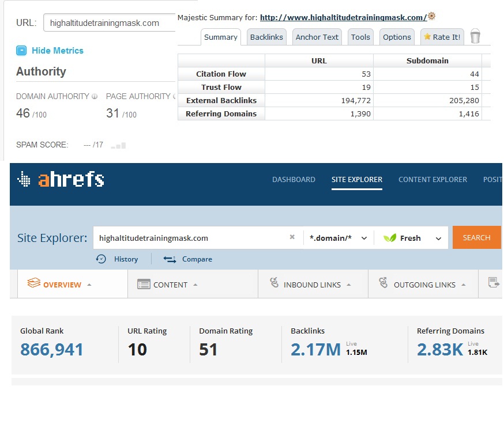Screen dimensions: 504x424
Task: Click the Hide Metrics minus icon
Action: tap(21, 51)
